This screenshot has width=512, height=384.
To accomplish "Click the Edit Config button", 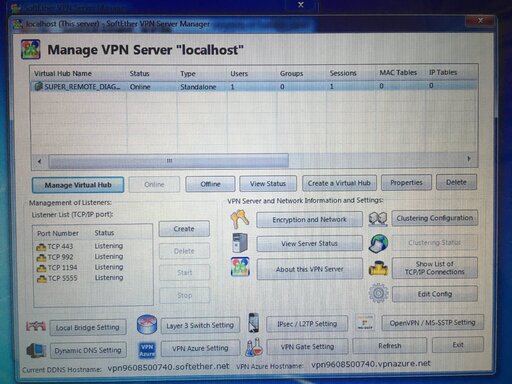I will 435,294.
